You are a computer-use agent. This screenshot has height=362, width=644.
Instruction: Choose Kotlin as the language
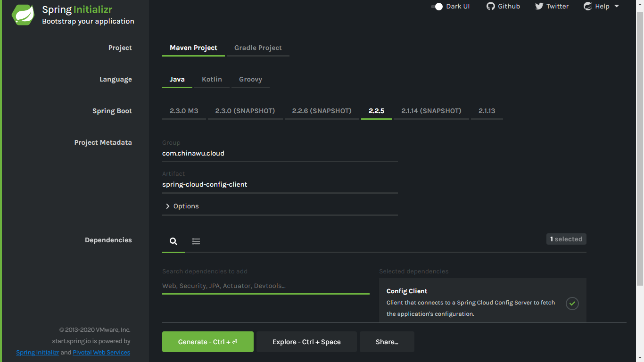point(212,79)
